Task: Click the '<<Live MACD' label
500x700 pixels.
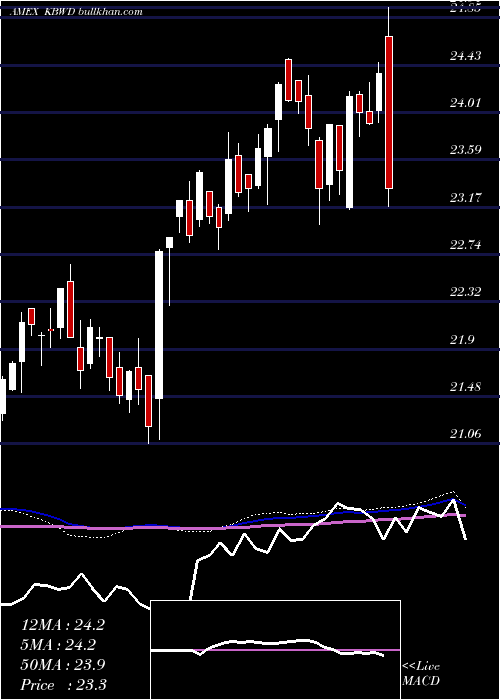Action: coord(421,674)
